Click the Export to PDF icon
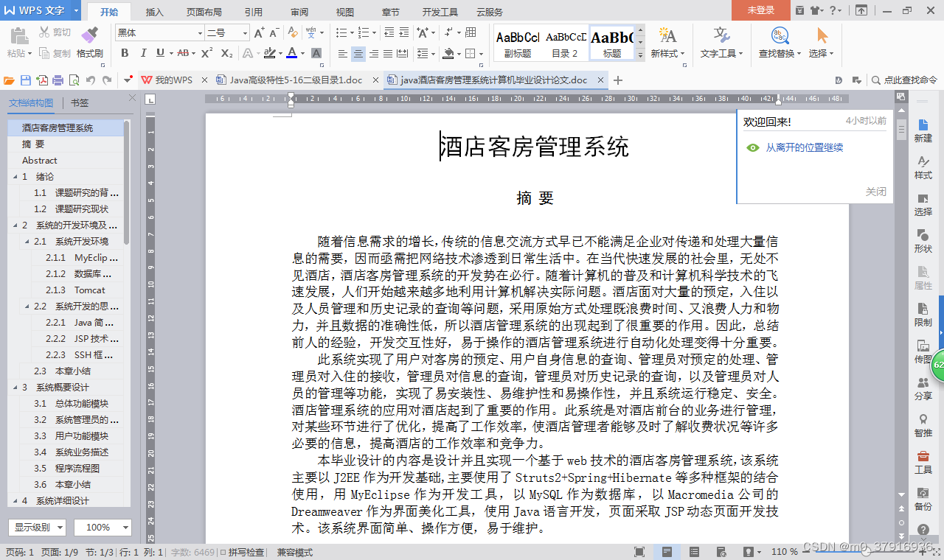 (42, 80)
